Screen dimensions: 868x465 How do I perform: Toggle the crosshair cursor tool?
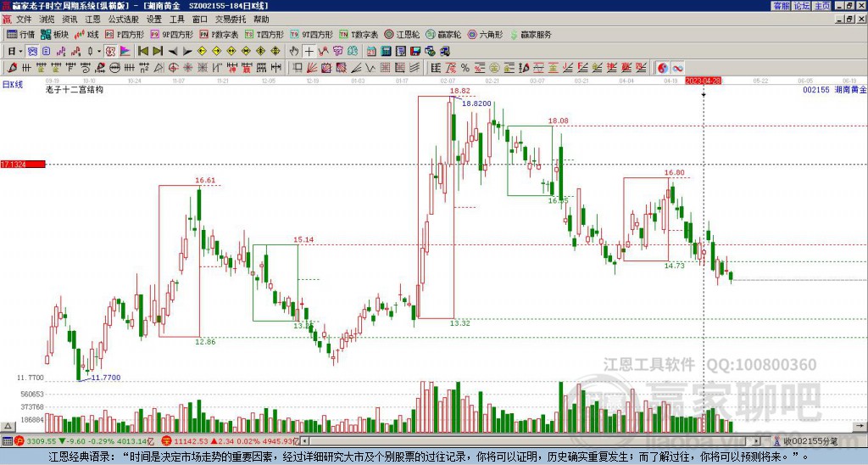pyautogui.click(x=309, y=52)
